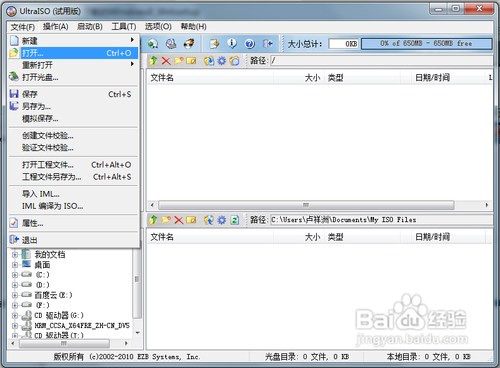Open the 帮助(H) menu
Viewport: 500px width, 368px height.
coord(193,27)
